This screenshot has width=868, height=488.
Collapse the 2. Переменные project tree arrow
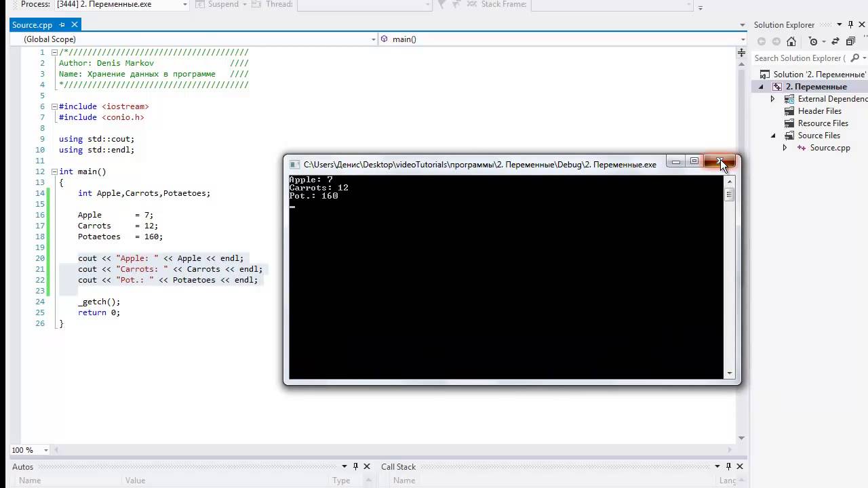761,87
